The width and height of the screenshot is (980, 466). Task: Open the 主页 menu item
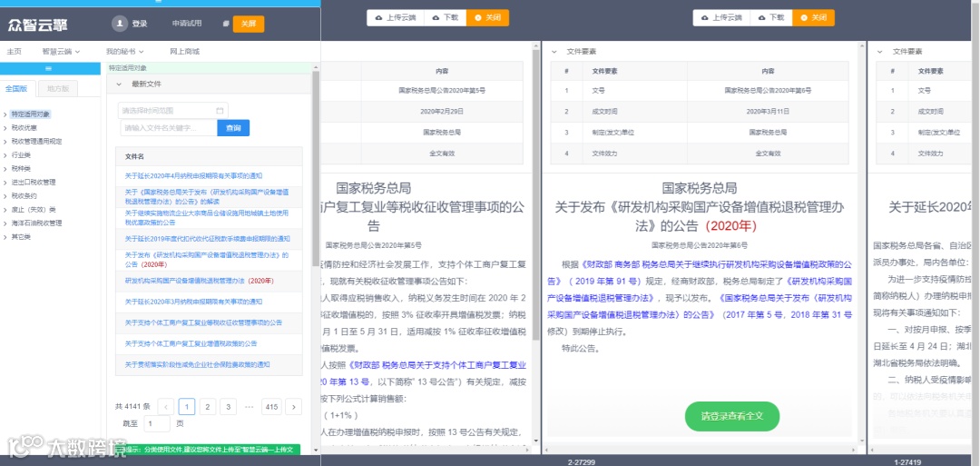click(14, 51)
